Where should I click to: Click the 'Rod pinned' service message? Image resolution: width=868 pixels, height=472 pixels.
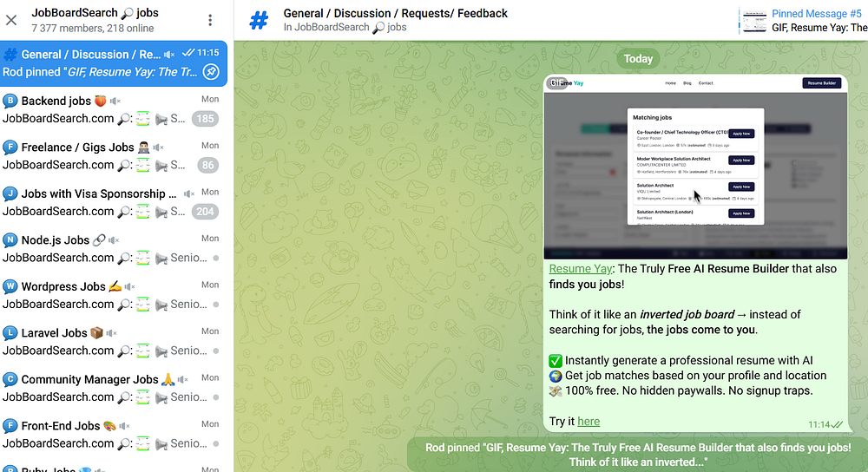638,455
